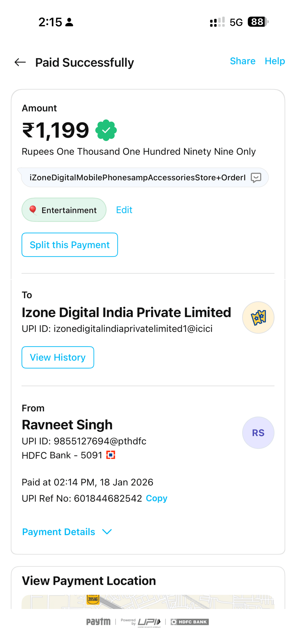Tap the RS profile avatar
The image size is (296, 644).
pyautogui.click(x=258, y=432)
